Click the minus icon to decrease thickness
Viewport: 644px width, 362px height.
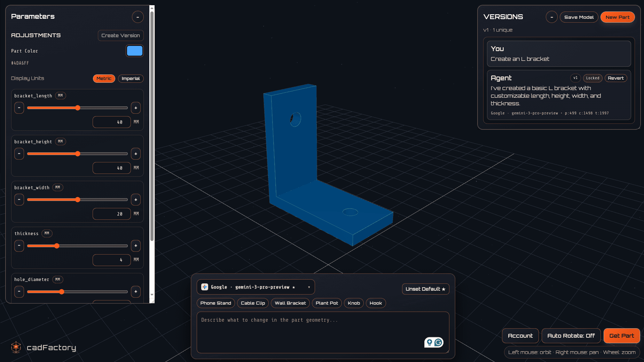19,246
